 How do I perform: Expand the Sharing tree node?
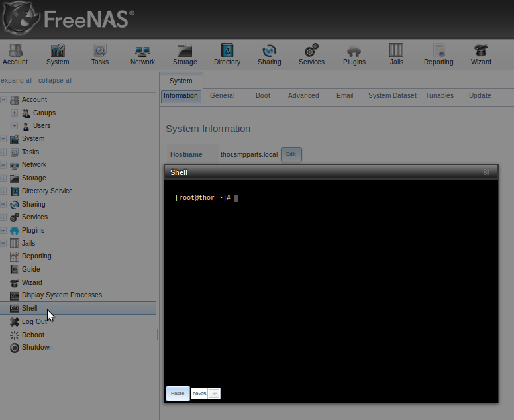click(x=3, y=204)
